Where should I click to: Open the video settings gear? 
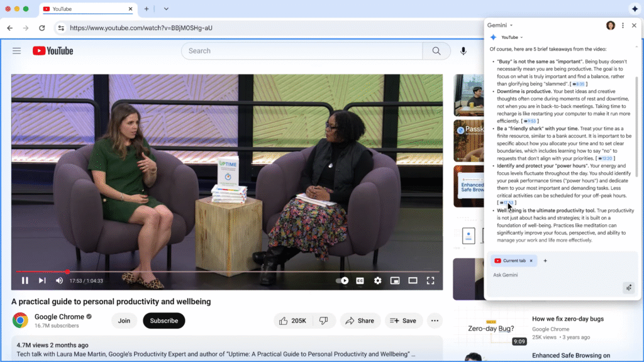(x=377, y=280)
